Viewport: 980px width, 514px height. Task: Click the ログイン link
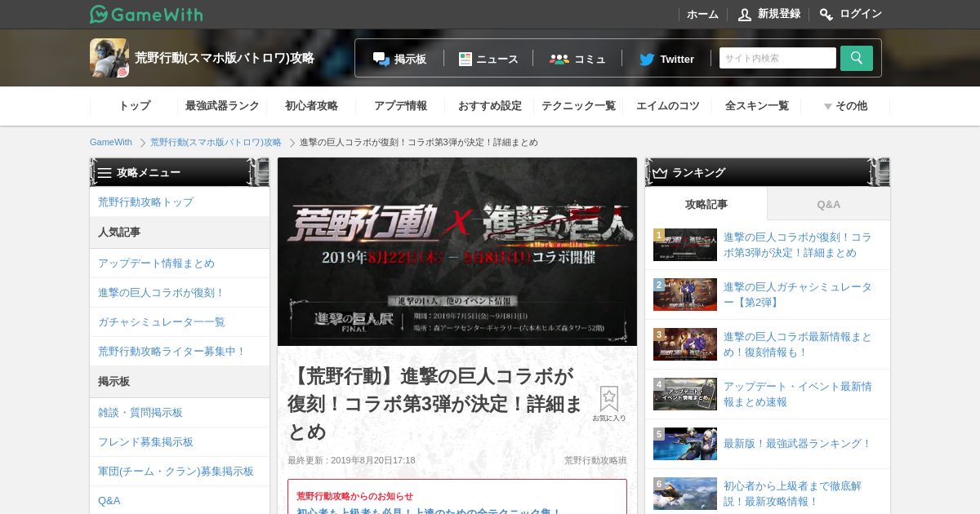point(861,14)
